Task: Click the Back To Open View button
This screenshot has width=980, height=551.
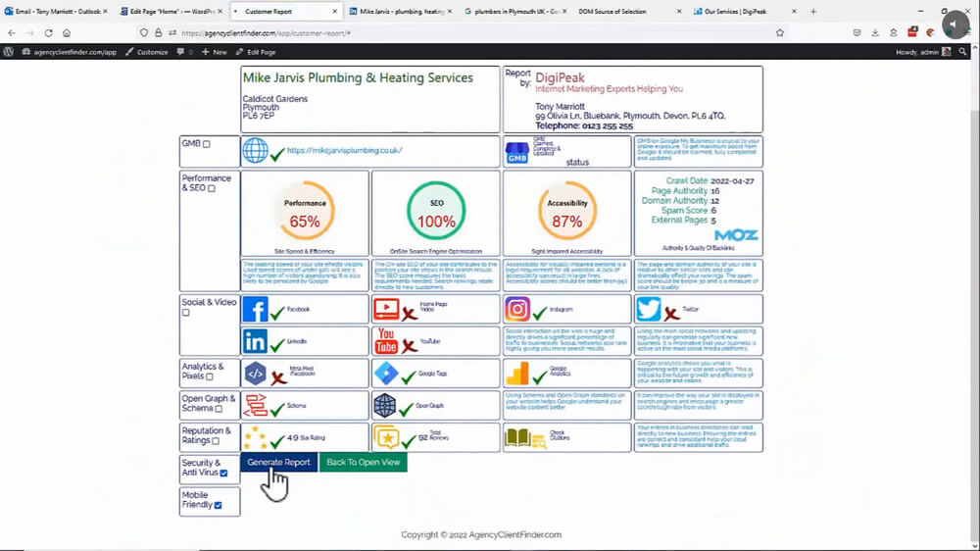Action: coord(364,462)
